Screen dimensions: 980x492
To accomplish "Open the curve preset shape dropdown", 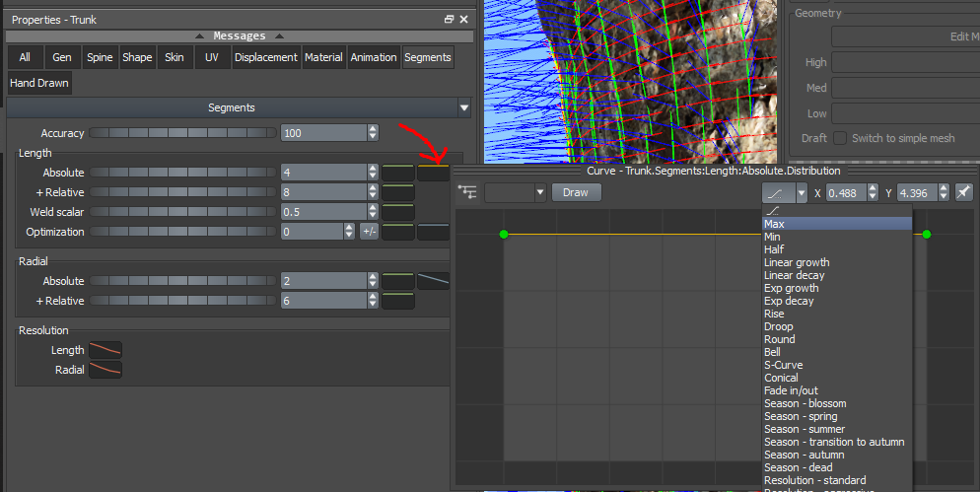I will (801, 192).
